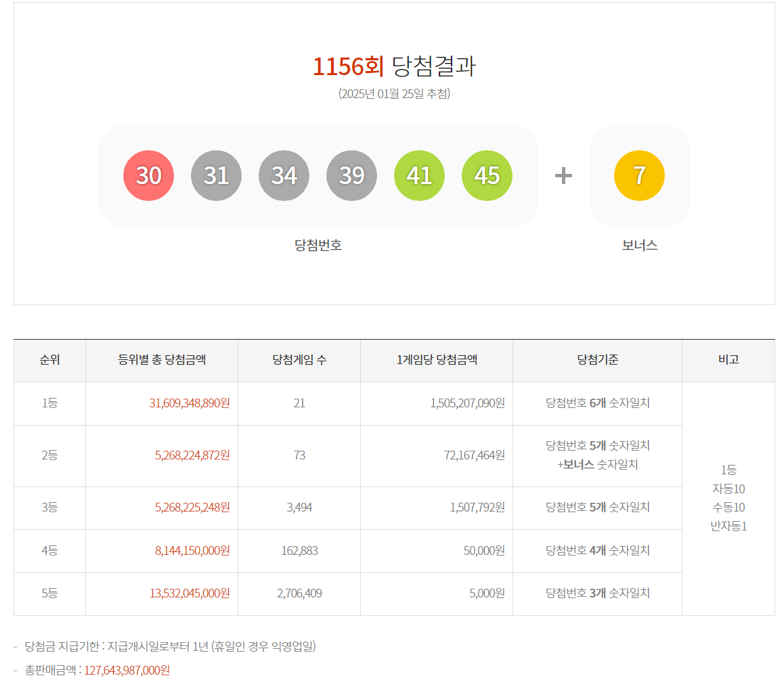Click the '당첨게임 수' column header
This screenshot has height=678, width=784.
[299, 360]
